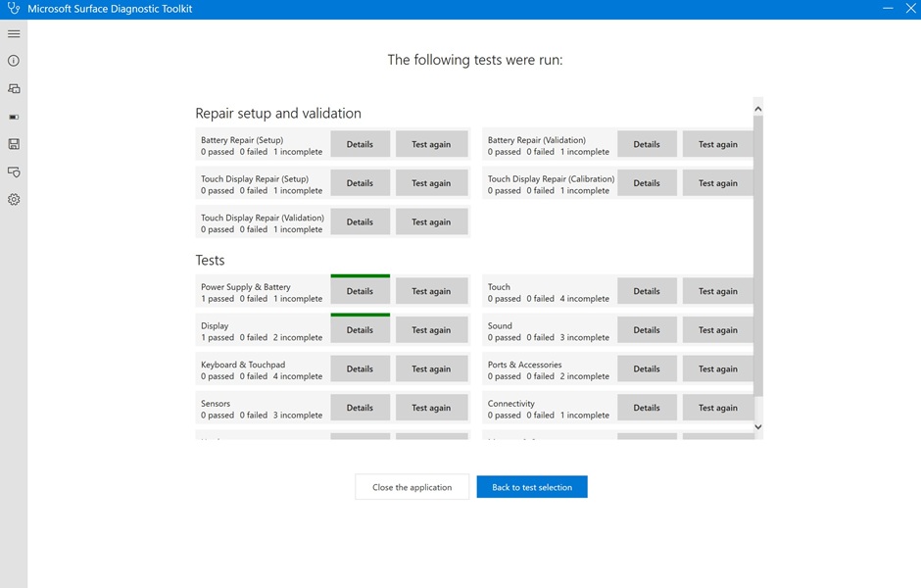Click the scrollbar up arrow
The width and height of the screenshot is (921, 588).
click(757, 109)
